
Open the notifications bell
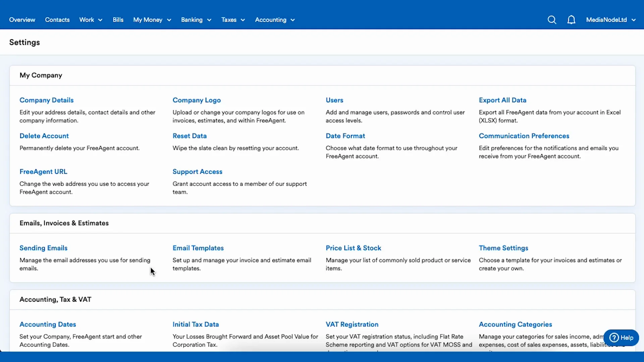(571, 20)
